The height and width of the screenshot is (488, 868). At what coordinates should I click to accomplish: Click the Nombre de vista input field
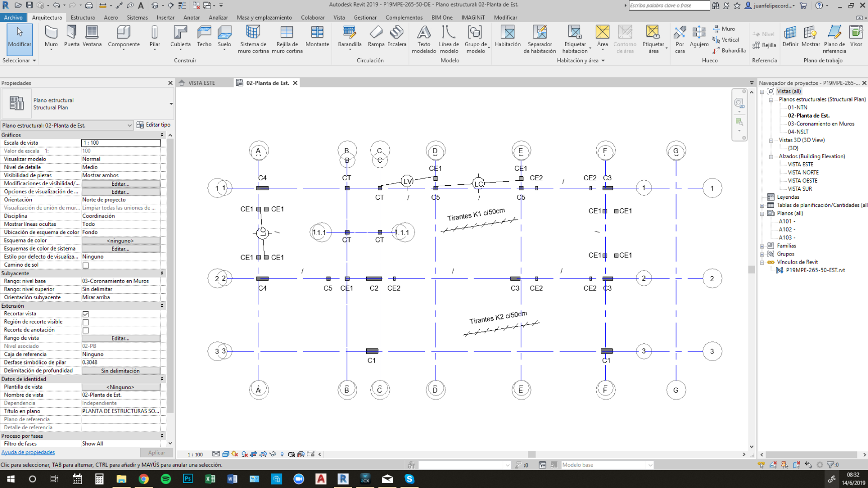pyautogui.click(x=121, y=395)
